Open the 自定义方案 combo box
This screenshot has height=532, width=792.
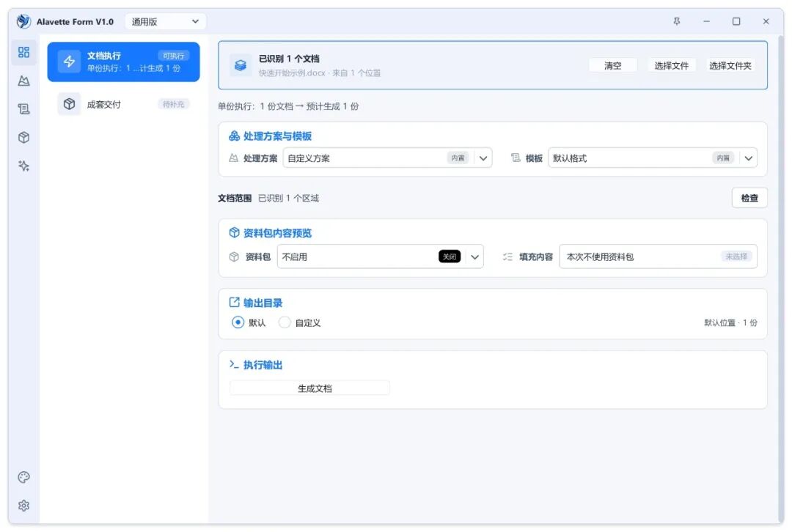387,158
